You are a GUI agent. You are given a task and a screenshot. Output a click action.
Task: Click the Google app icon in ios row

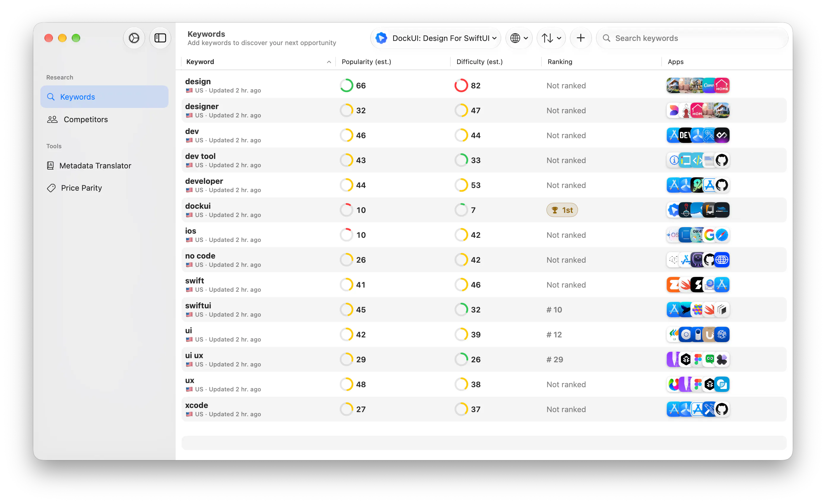coord(709,235)
